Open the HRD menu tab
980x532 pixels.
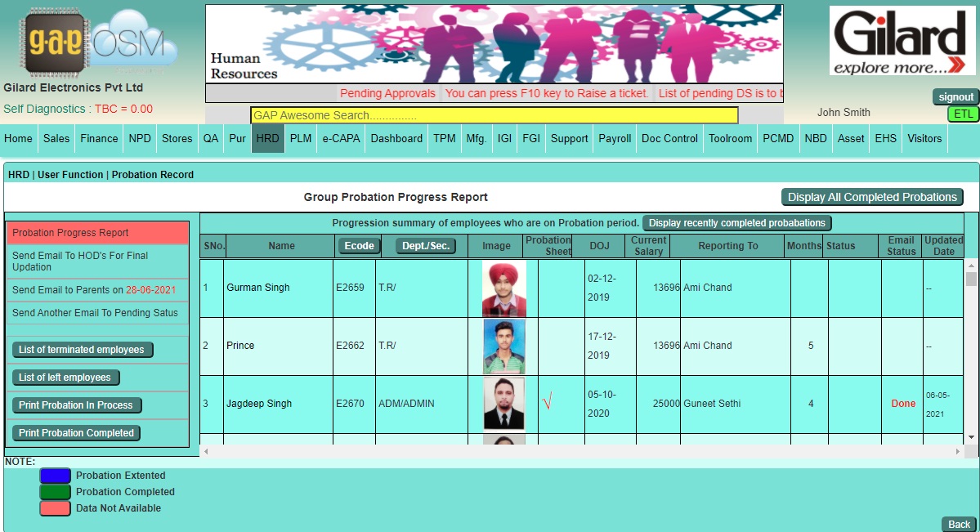tap(267, 139)
